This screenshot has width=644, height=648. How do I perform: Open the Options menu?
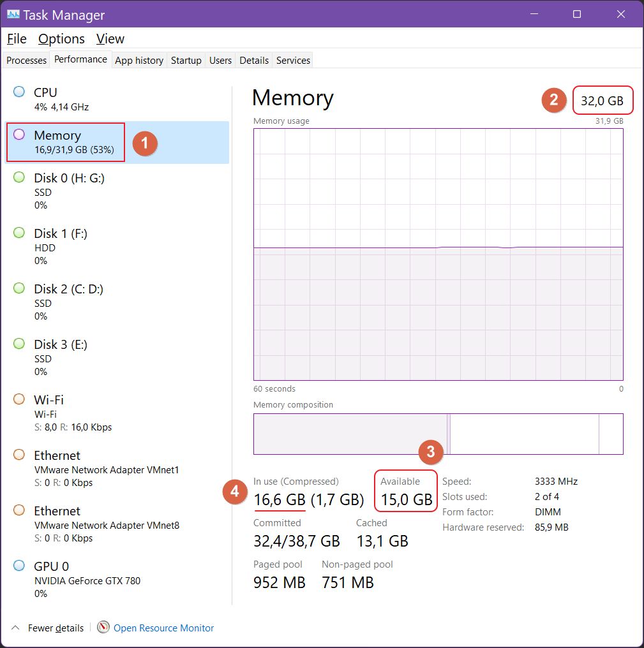pos(61,39)
